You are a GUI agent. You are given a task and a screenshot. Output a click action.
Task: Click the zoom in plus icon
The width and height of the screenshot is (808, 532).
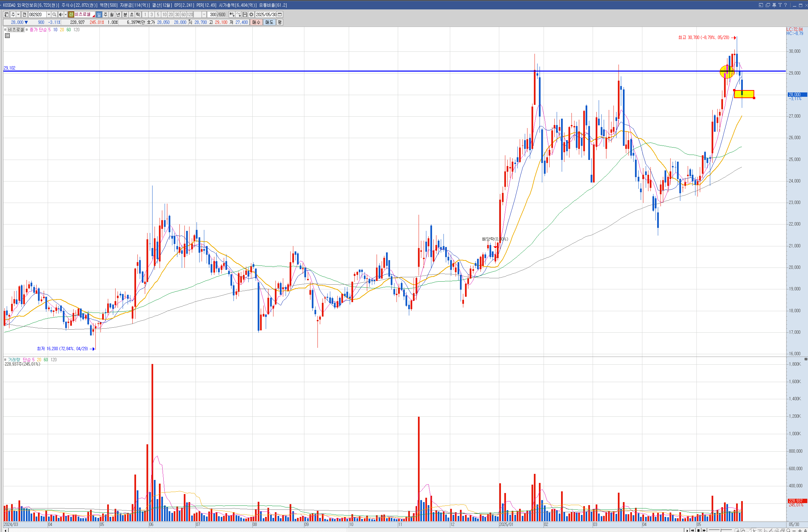800,530
